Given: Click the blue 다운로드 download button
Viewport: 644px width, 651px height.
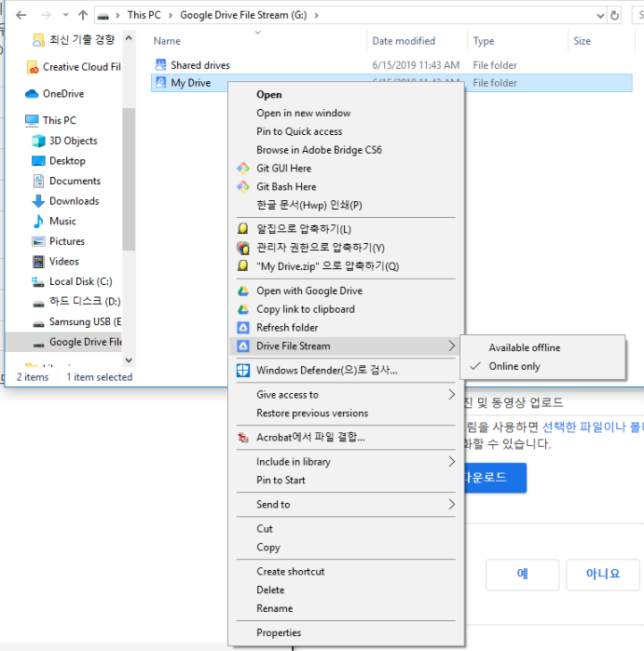Looking at the screenshot, I should tap(496, 478).
